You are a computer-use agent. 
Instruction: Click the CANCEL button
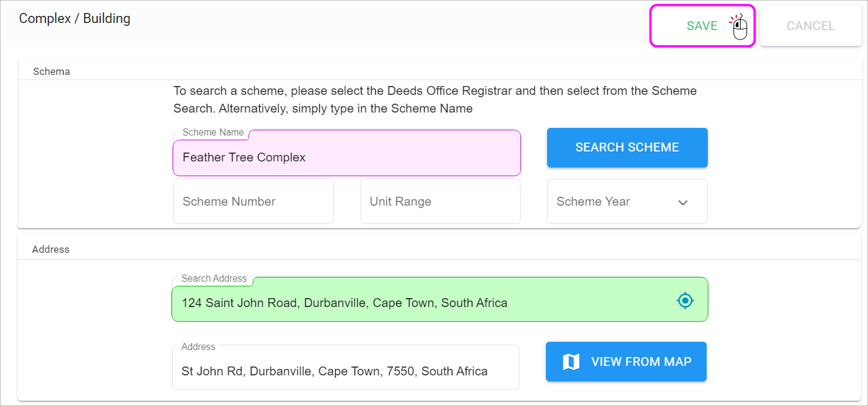[x=810, y=26]
